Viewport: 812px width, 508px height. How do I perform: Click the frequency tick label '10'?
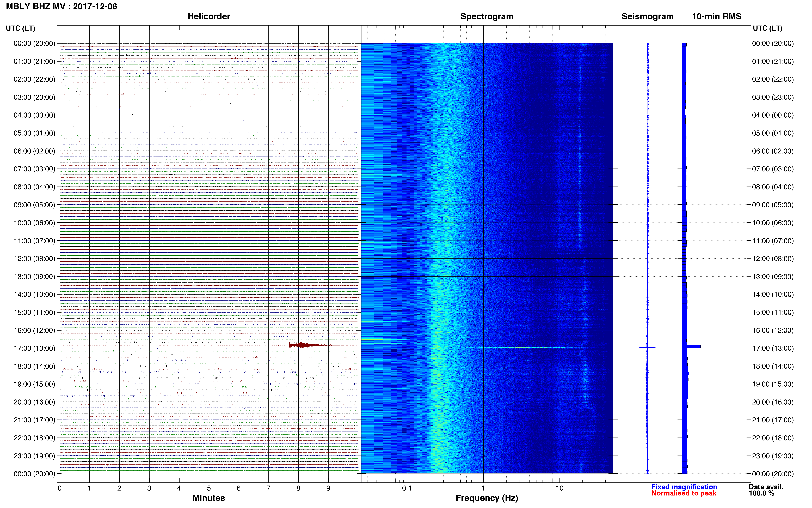pyautogui.click(x=559, y=488)
